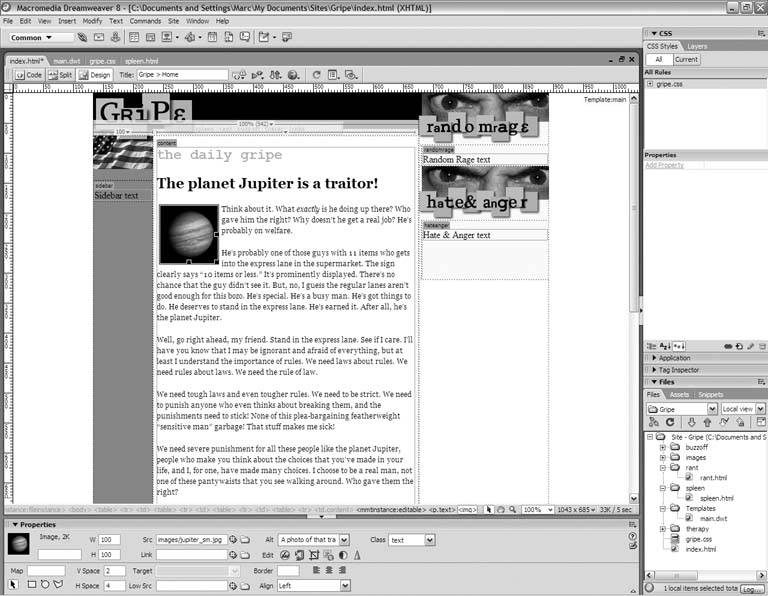Show All CSS rules mode
768x596 pixels.
(659, 59)
